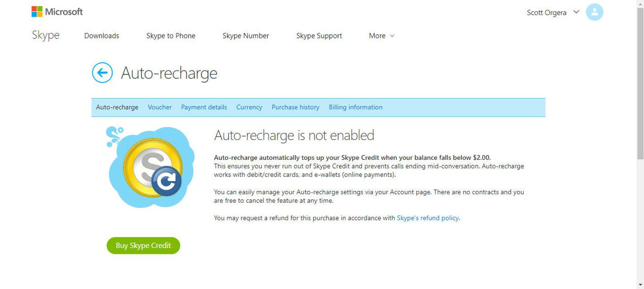This screenshot has width=644, height=289.
Task: Go back using the circled arrow
Action: tap(102, 73)
